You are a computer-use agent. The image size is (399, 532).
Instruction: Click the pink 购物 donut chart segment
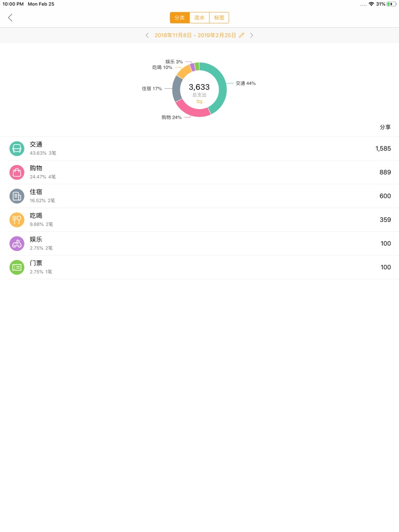click(191, 110)
